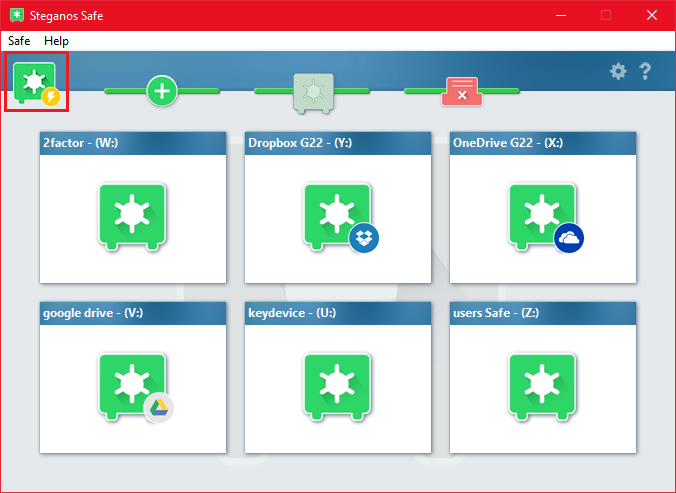
Task: Open the Safe menu
Action: pyautogui.click(x=19, y=41)
